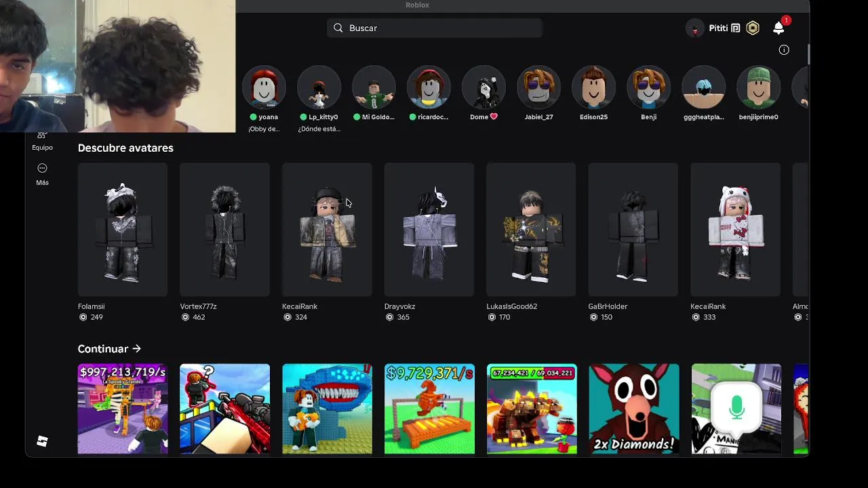The height and width of the screenshot is (488, 868).
Task: Open the KecaiRank avatar priced 324
Action: click(x=327, y=229)
